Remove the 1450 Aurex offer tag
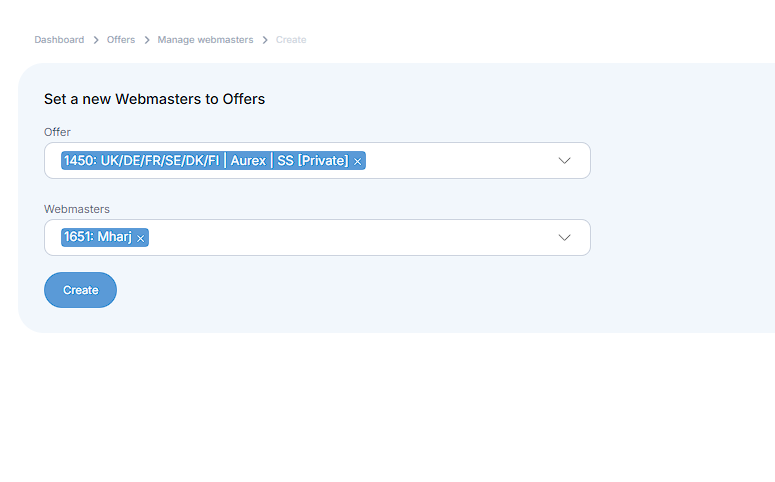This screenshot has height=482, width=775. tap(358, 161)
